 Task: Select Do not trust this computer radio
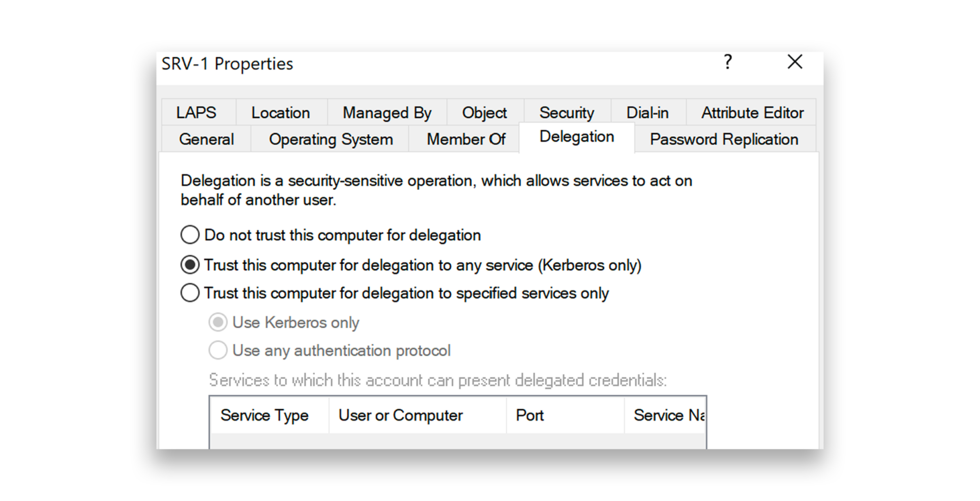pyautogui.click(x=190, y=235)
